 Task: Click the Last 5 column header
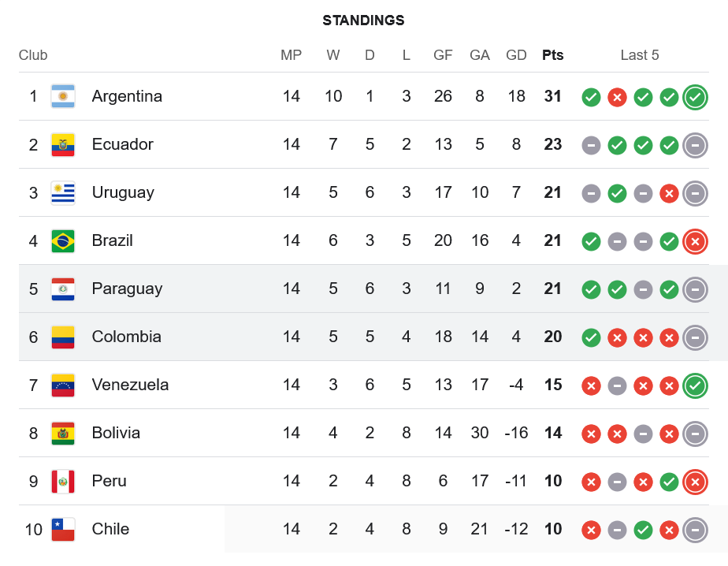[x=640, y=55]
